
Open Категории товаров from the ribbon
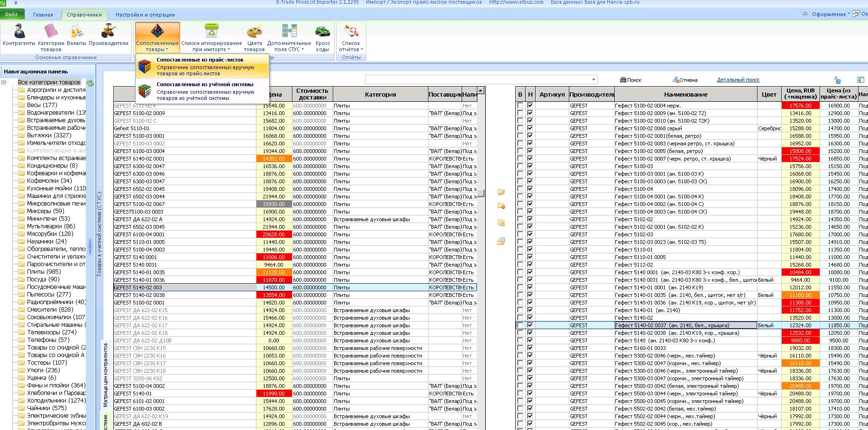pyautogui.click(x=51, y=36)
